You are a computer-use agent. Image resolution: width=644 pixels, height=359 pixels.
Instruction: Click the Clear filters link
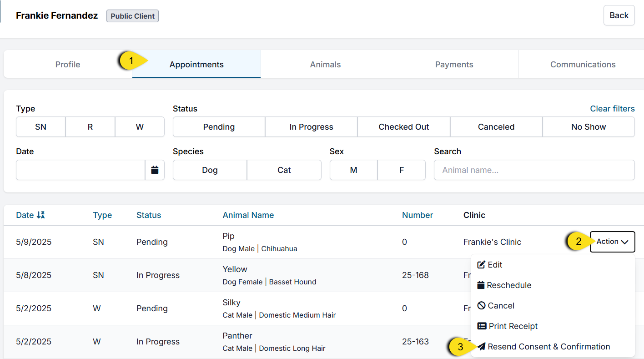coord(612,109)
